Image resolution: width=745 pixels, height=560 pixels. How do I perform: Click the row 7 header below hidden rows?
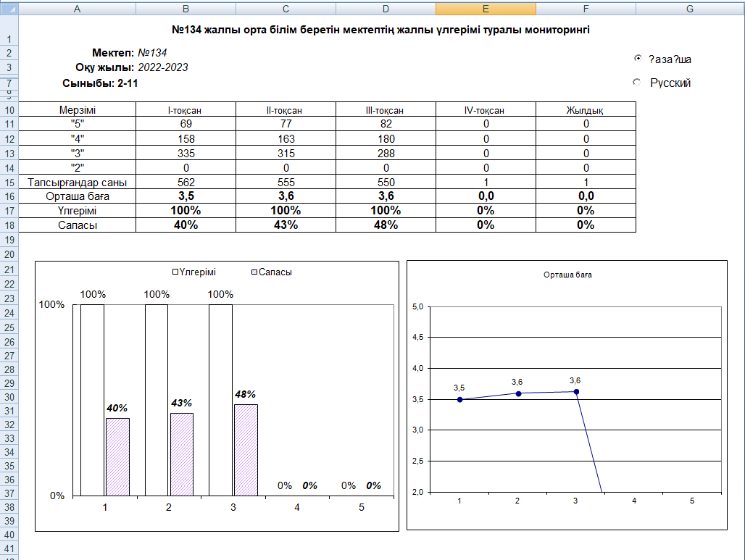[8, 83]
